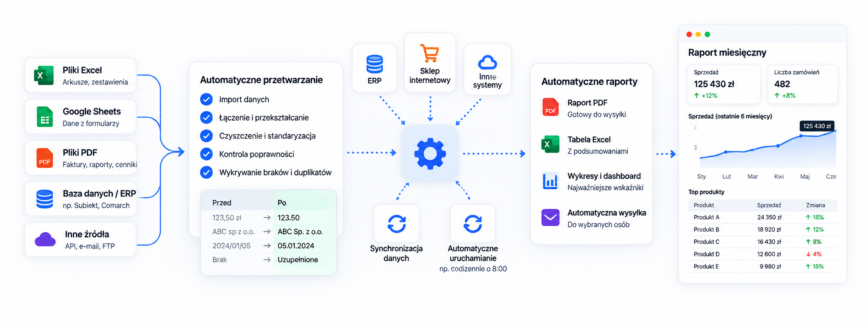Click the Synchronizacja danych refresh icon

pyautogui.click(x=397, y=224)
